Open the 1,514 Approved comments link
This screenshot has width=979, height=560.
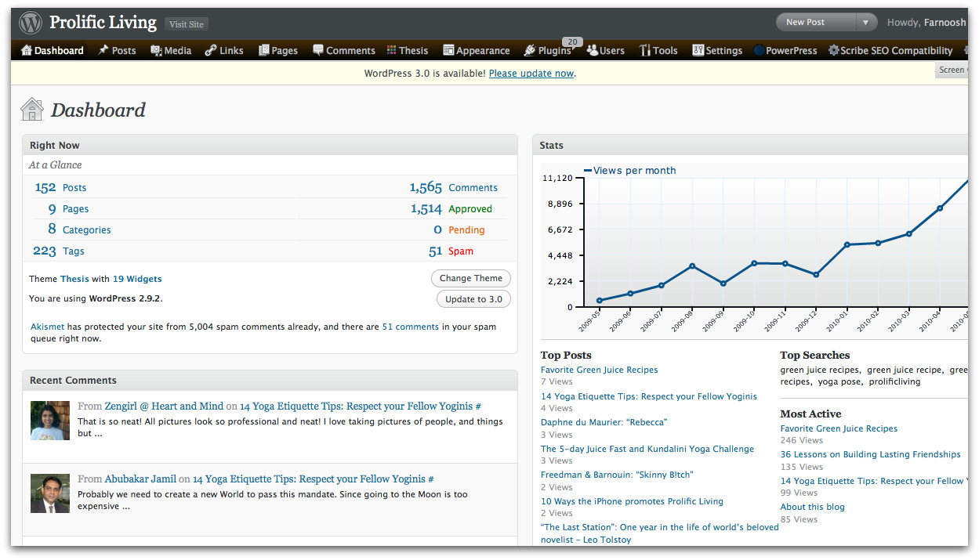[451, 208]
